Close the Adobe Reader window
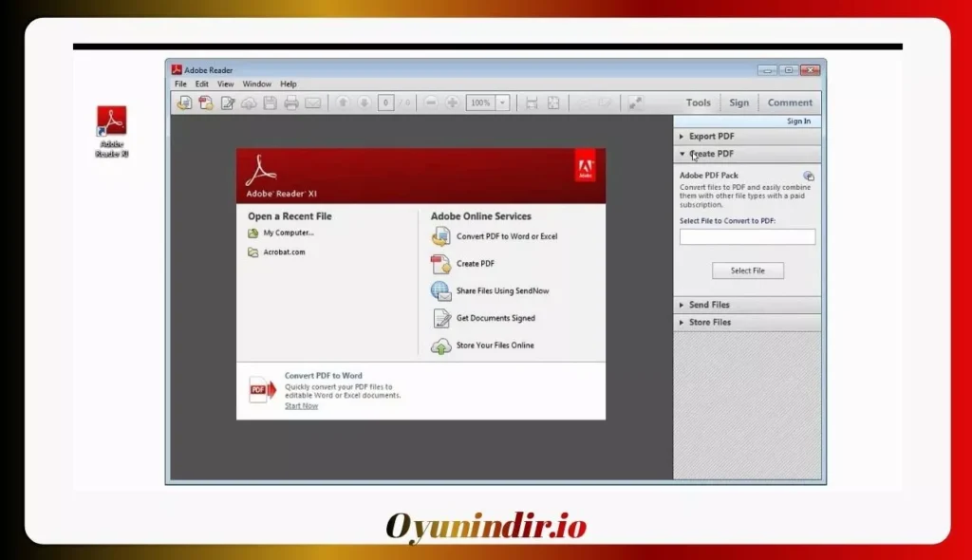This screenshot has height=560, width=972. (x=811, y=70)
